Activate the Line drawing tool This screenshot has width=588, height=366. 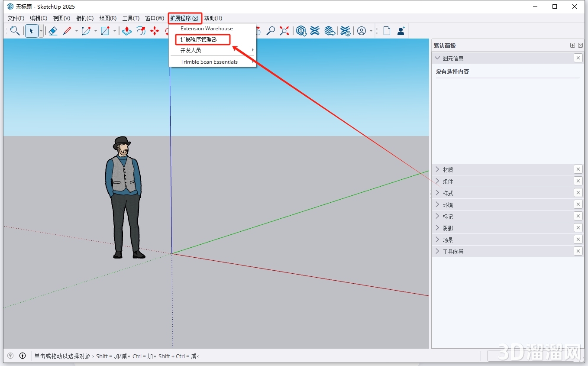tap(67, 31)
